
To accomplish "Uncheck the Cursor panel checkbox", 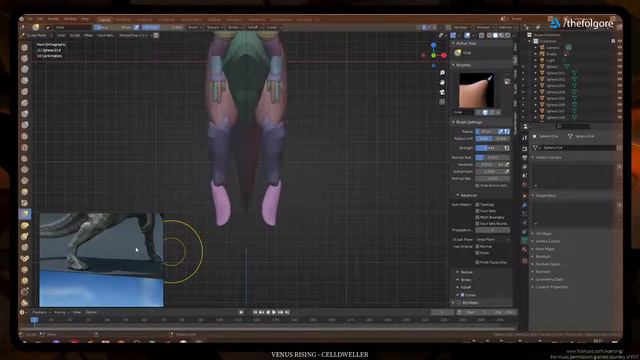I will pos(462,295).
